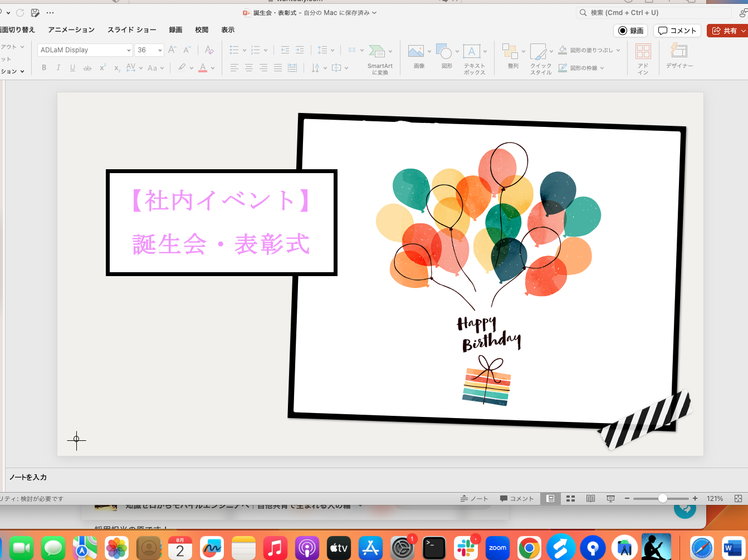Open the スライド ショー tab
Screen dimensions: 748x560
click(132, 30)
